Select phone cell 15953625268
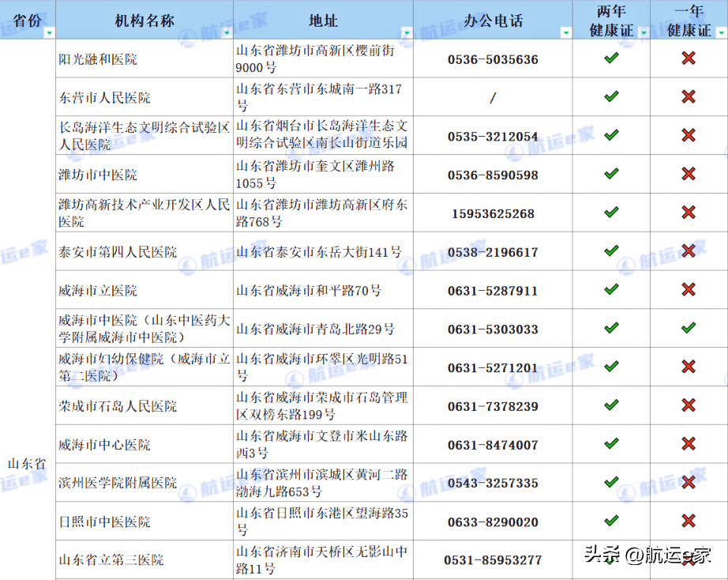 click(493, 214)
